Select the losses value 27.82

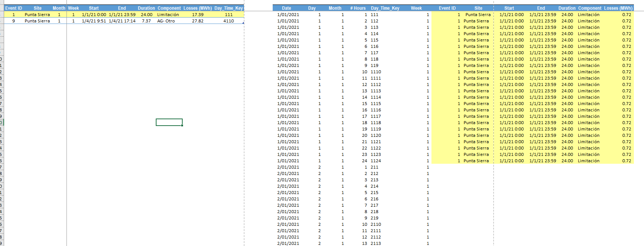click(x=198, y=21)
